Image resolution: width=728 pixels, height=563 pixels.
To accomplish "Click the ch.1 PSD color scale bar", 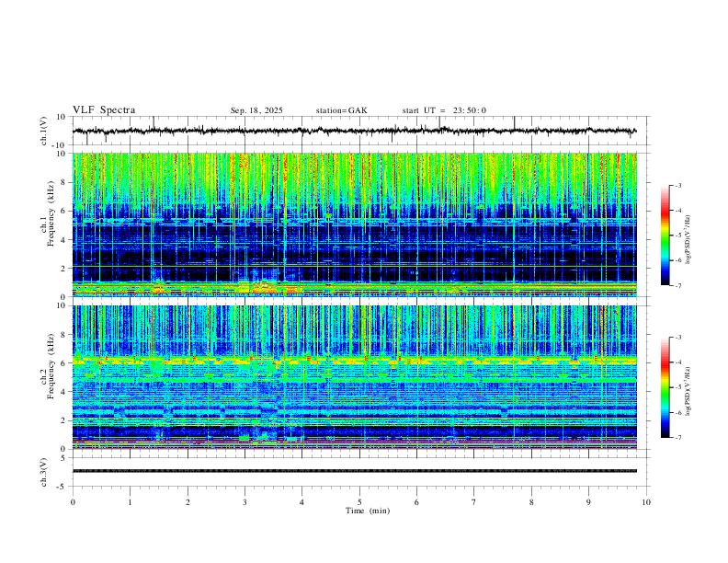I will 665,235.
